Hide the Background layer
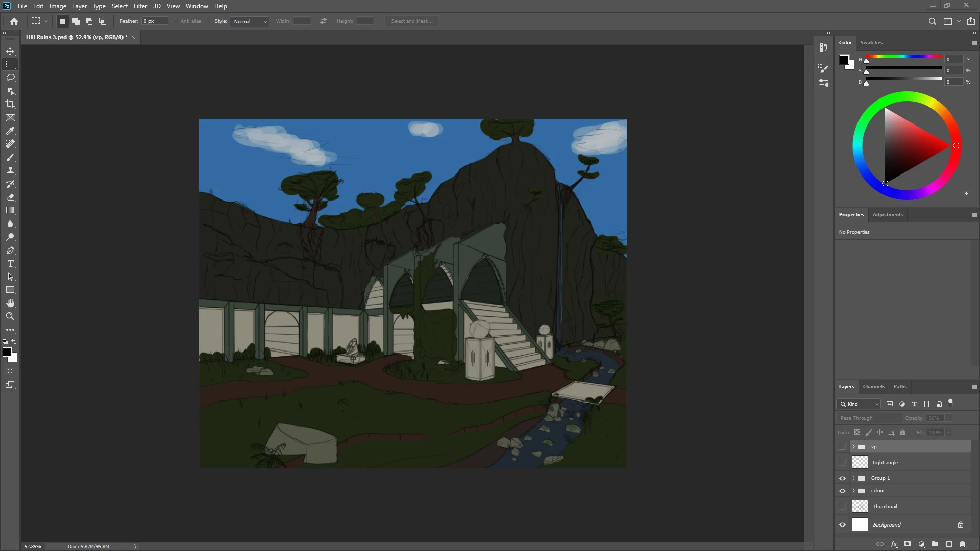Viewport: 980px width, 551px height. 842,524
